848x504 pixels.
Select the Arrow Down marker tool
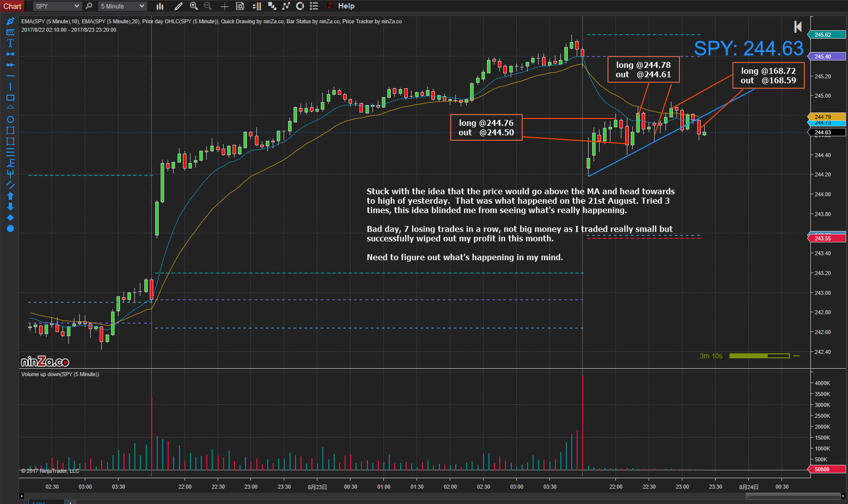pyautogui.click(x=10, y=207)
